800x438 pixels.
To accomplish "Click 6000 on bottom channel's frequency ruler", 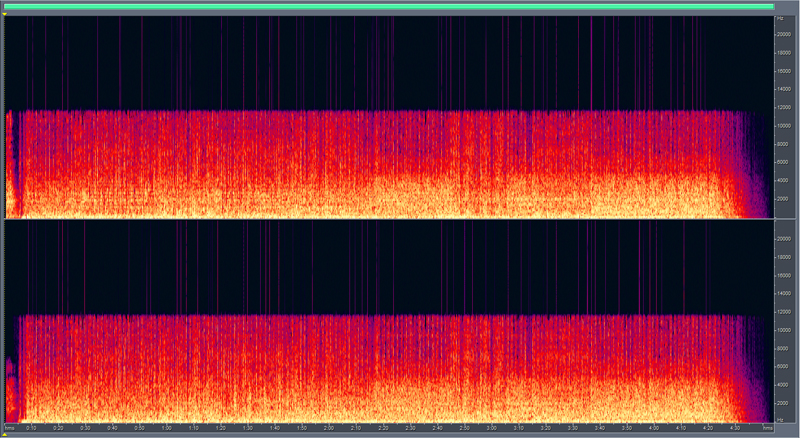I will (x=785, y=367).
